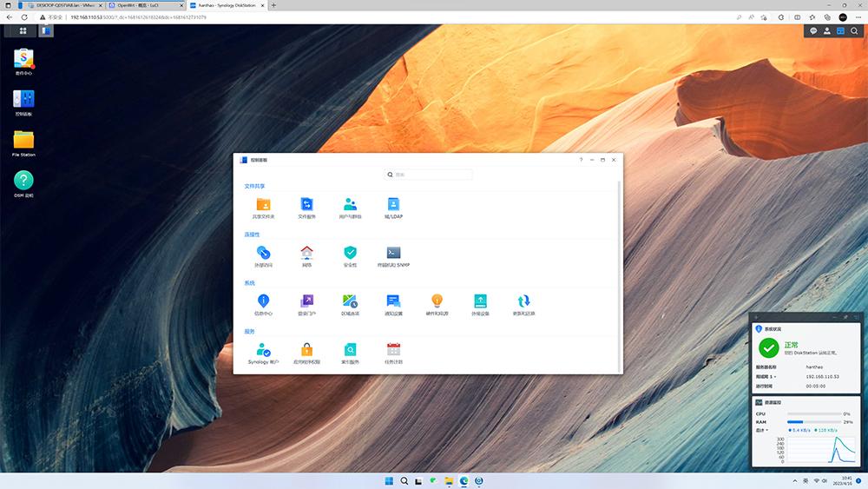Open Hardware & Power lightbulb icon

[x=437, y=302]
